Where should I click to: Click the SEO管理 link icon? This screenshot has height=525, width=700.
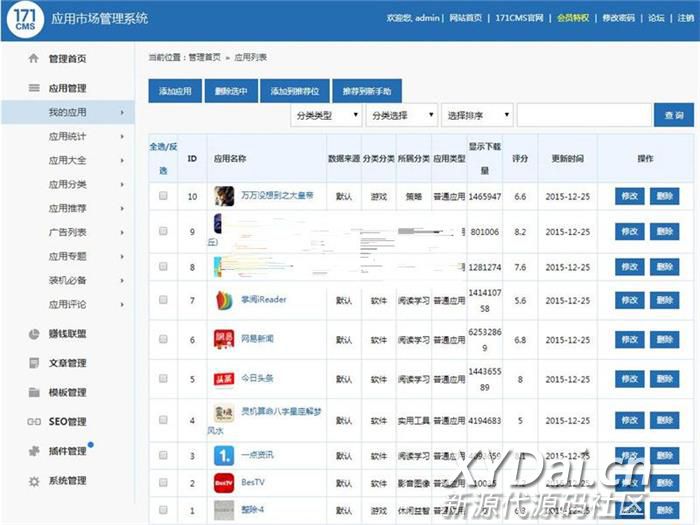pyautogui.click(x=34, y=421)
